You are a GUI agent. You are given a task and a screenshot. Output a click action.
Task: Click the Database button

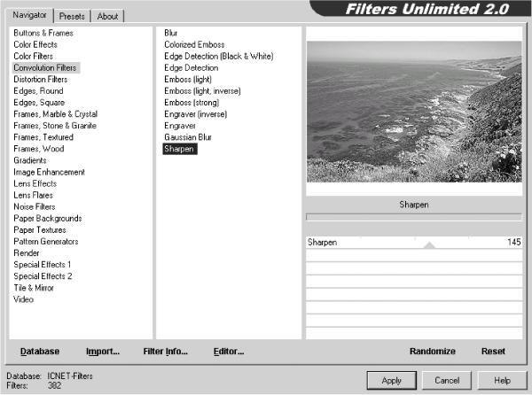pos(40,352)
